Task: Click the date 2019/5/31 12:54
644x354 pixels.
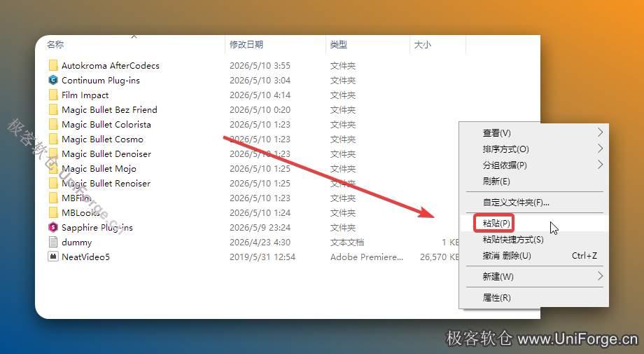Action: click(x=262, y=257)
